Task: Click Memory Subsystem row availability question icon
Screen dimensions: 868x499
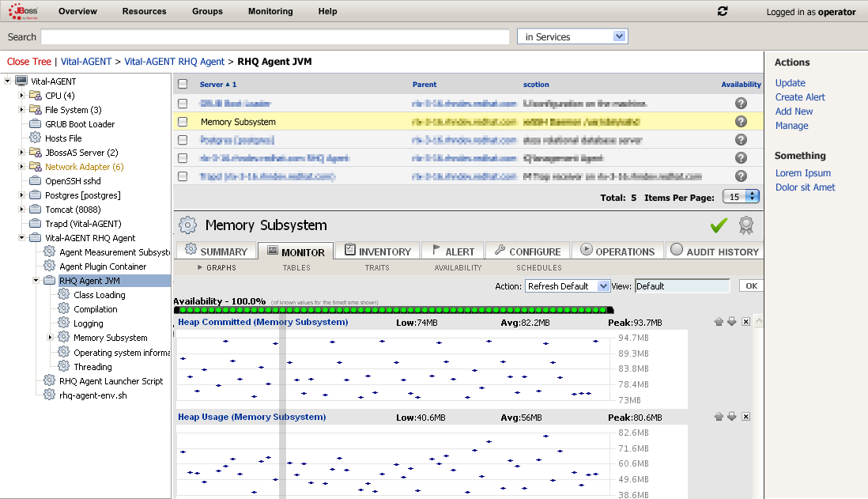Action: [742, 121]
